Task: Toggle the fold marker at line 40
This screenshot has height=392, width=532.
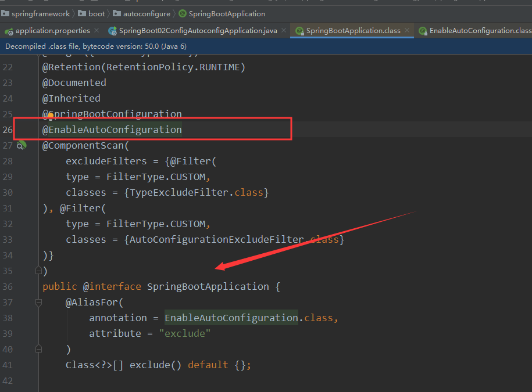Action: click(x=39, y=348)
